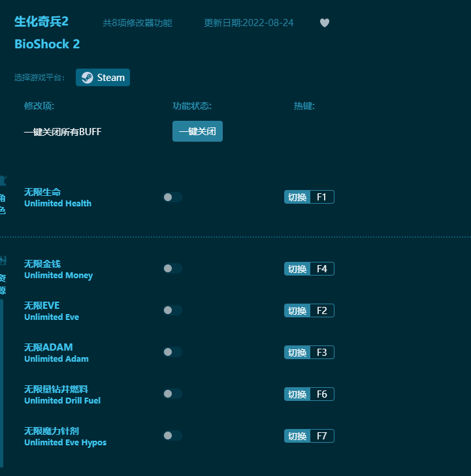The width and height of the screenshot is (471, 476).
Task: Click the 一键关闭 button
Action: (197, 131)
